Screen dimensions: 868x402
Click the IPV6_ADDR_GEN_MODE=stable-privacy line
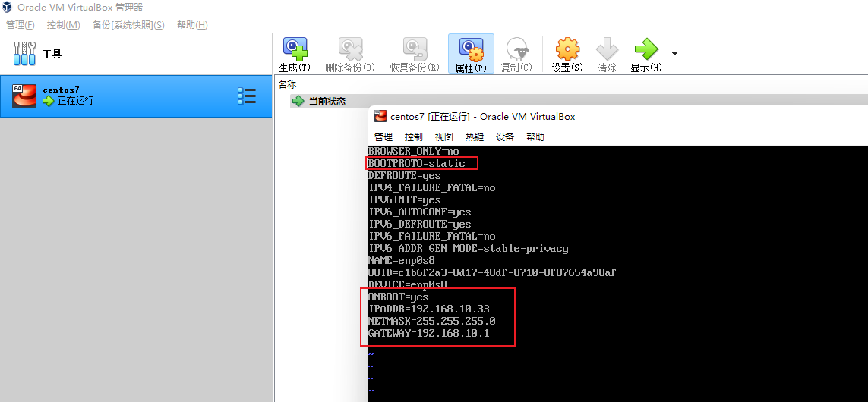(x=469, y=248)
